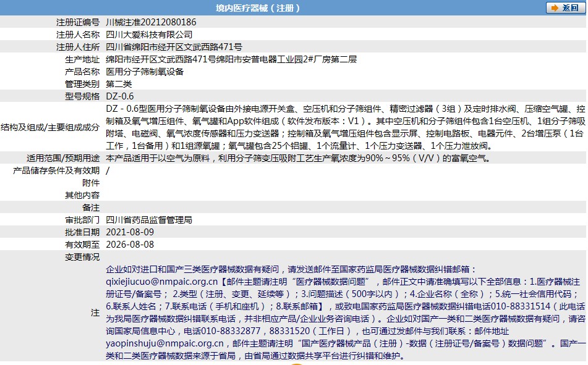Click the 注册人名称 label
Screen dimensions: 588x365
[x=78, y=35]
